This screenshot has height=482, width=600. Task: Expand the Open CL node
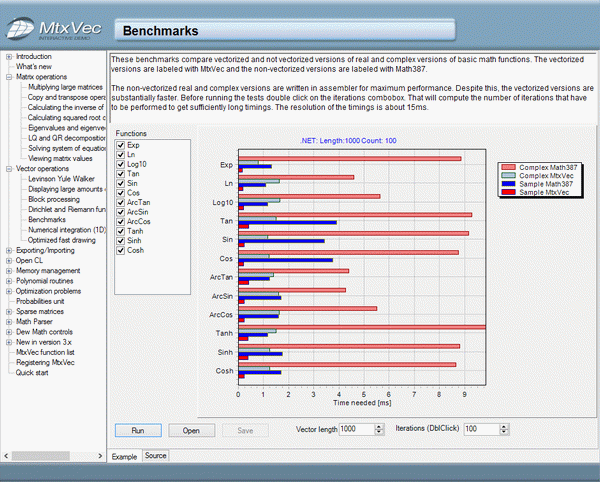(x=9, y=261)
